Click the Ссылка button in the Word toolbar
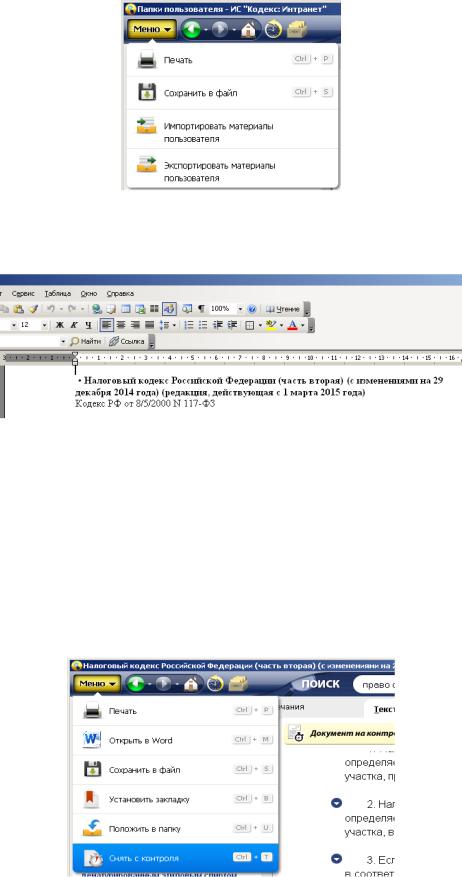 coord(127,341)
